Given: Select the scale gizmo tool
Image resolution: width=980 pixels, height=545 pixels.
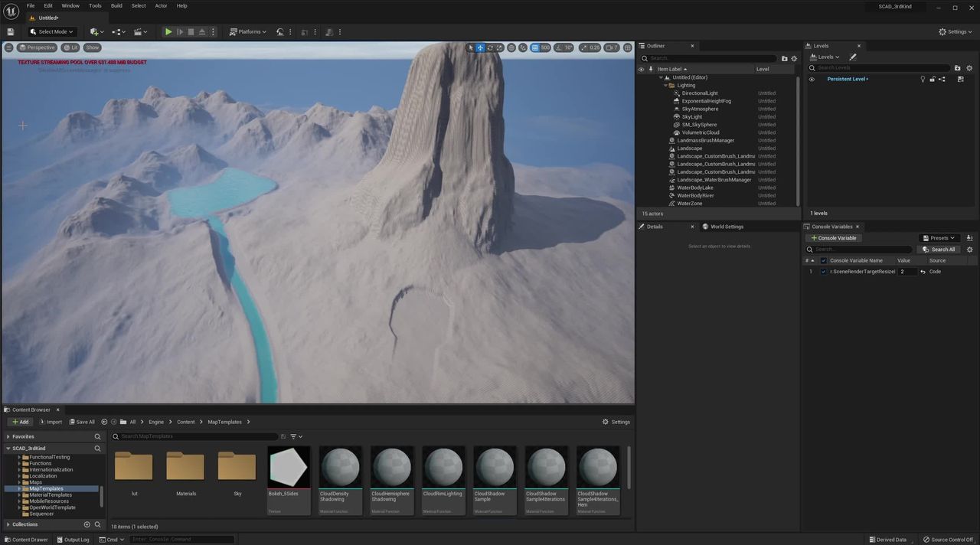Looking at the screenshot, I should (x=499, y=47).
